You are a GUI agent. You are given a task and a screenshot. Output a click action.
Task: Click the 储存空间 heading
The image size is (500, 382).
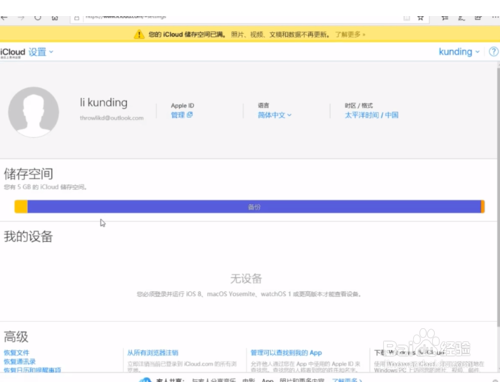28,174
